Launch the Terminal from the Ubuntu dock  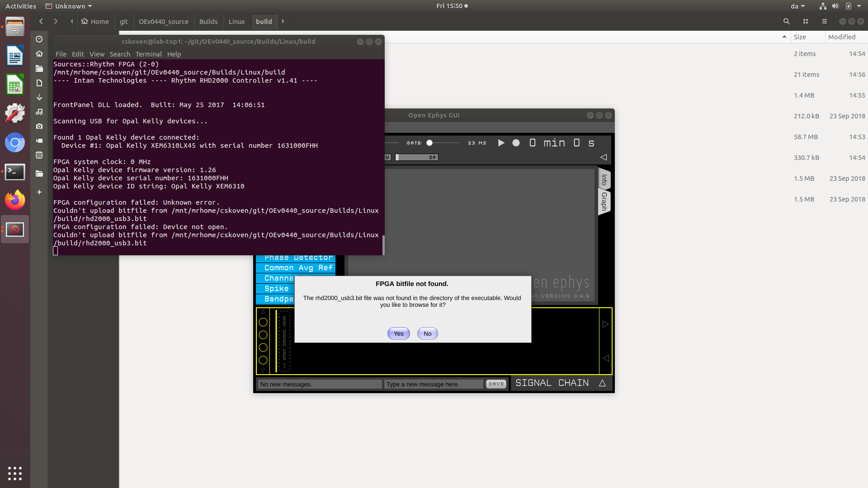[15, 172]
